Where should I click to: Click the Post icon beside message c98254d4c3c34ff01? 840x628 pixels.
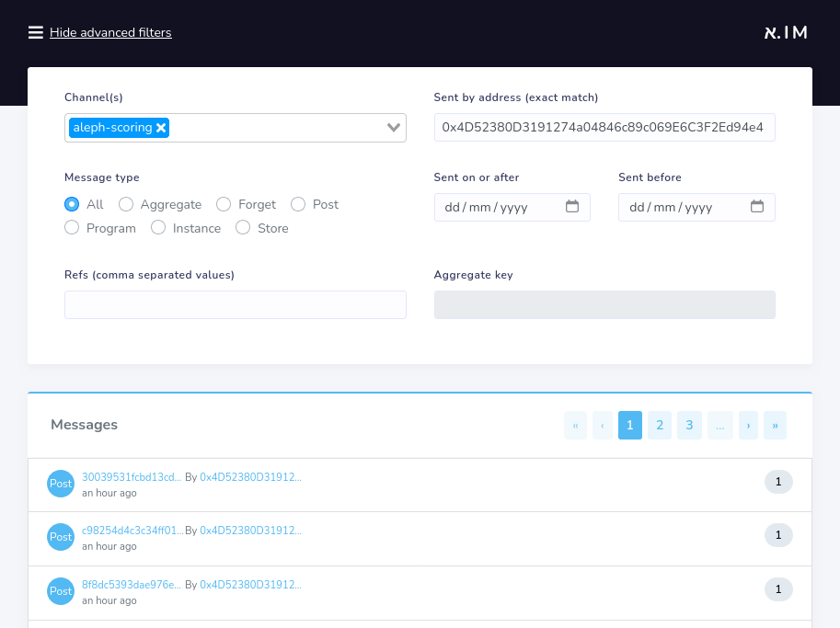(60, 536)
